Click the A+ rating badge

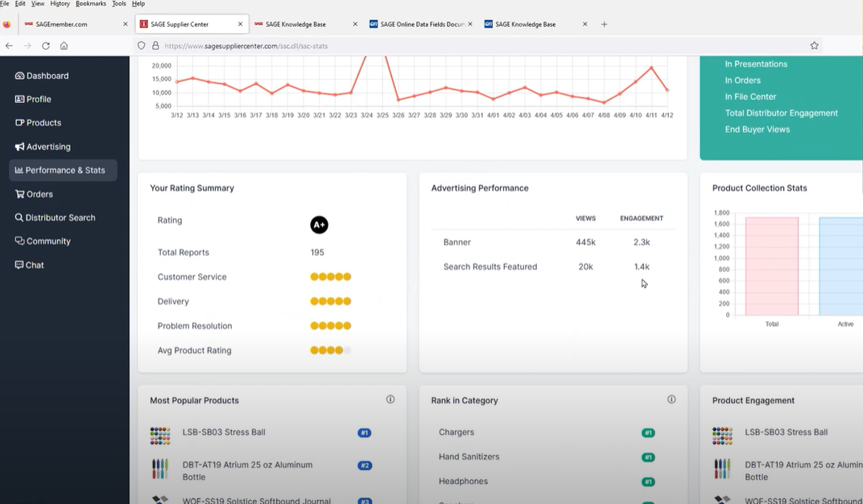pyautogui.click(x=320, y=225)
